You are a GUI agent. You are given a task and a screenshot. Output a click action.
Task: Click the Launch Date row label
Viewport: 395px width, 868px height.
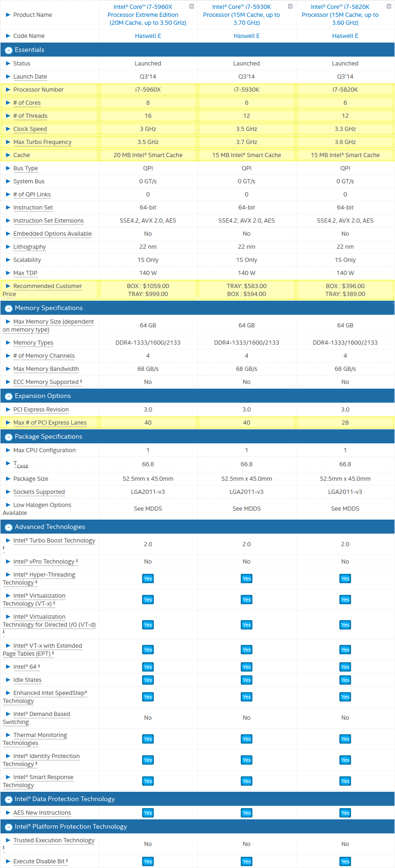point(30,77)
